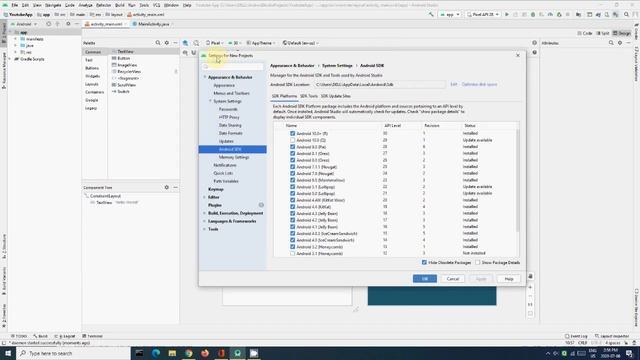Open the Event Log

pyautogui.click(x=576, y=336)
